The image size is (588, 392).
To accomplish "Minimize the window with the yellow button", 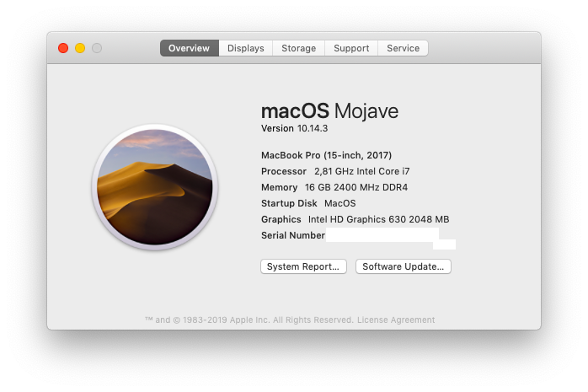I will pyautogui.click(x=80, y=48).
